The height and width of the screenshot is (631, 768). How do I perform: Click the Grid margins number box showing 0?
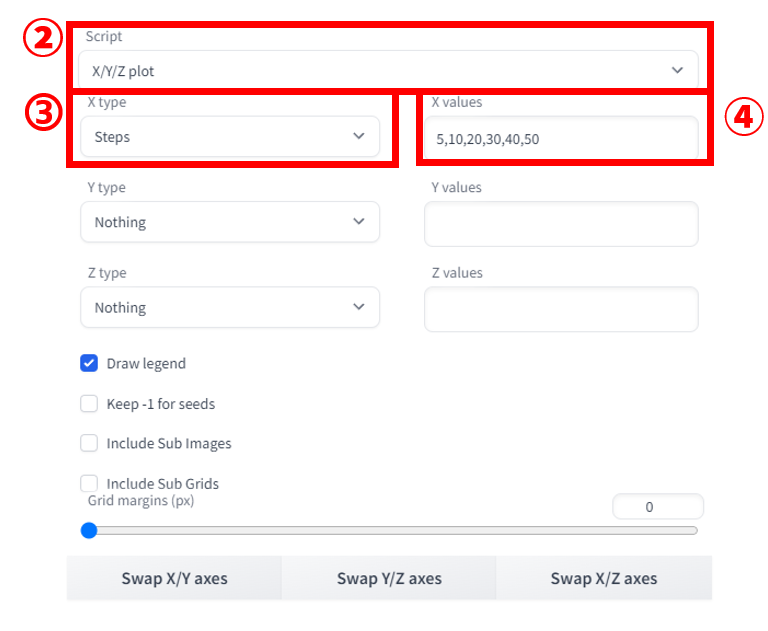(658, 507)
